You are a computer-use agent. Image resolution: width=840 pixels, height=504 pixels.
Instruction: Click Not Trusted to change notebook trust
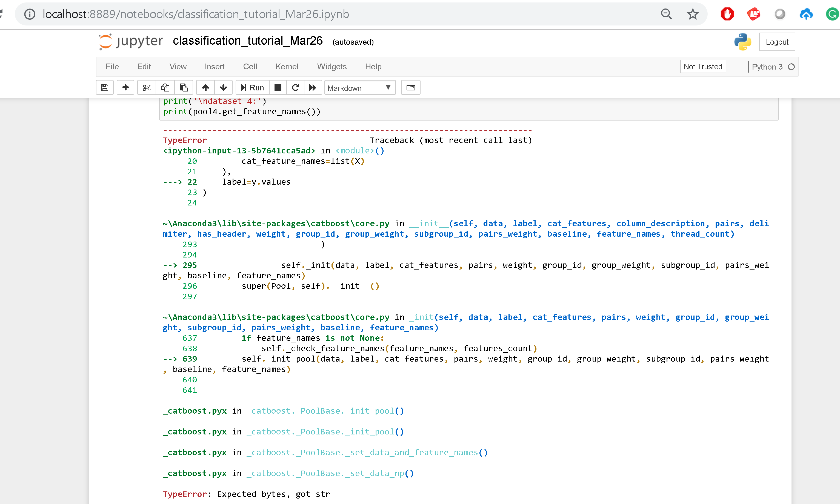coord(702,67)
